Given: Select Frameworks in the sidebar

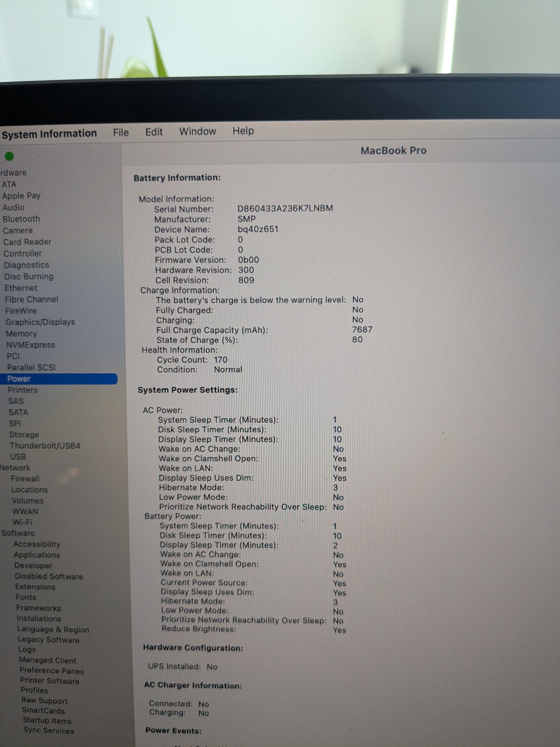Looking at the screenshot, I should pos(39,608).
